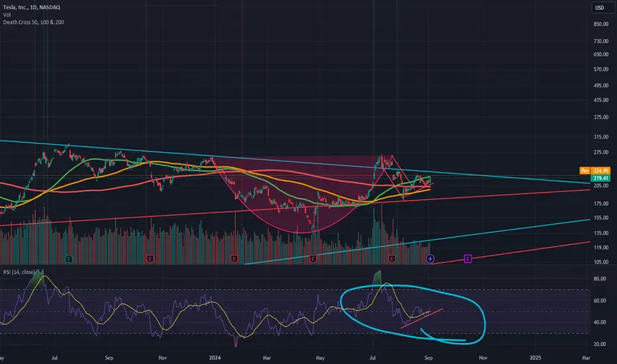This screenshot has width=617, height=364.
Task: Open the red earnings marker near late January 2024
Action: 234,259
